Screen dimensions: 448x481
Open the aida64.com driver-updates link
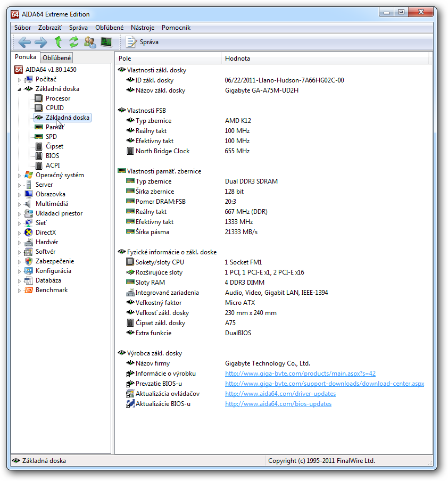[x=280, y=394]
